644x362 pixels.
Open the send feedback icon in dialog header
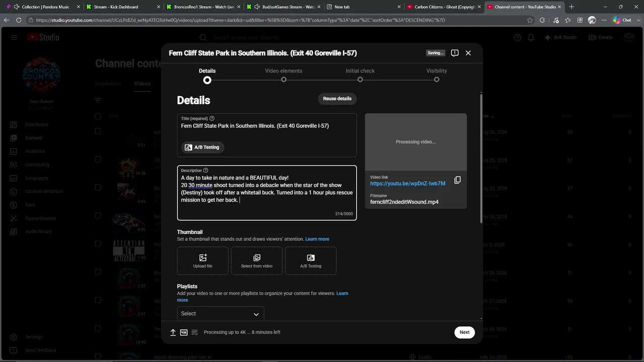coord(454,53)
